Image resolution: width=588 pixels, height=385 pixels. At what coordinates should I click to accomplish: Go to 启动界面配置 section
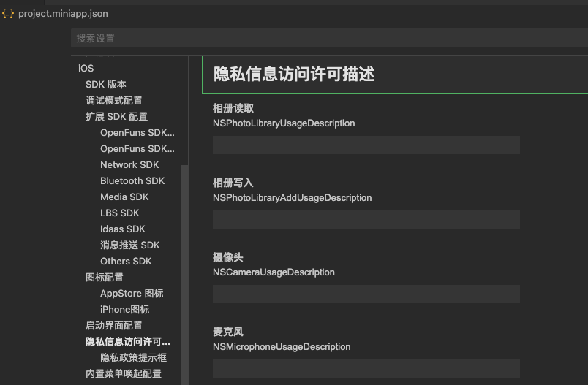[114, 325]
